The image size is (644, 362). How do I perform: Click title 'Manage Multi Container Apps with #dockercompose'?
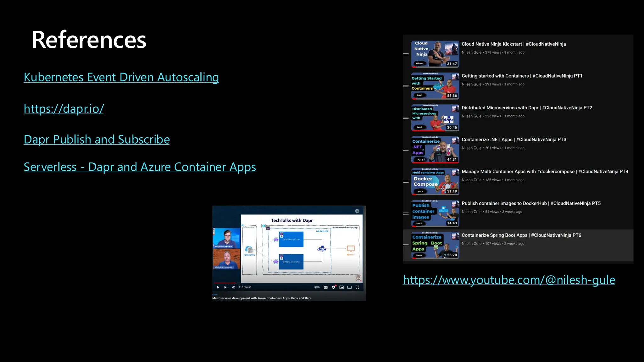point(518,172)
